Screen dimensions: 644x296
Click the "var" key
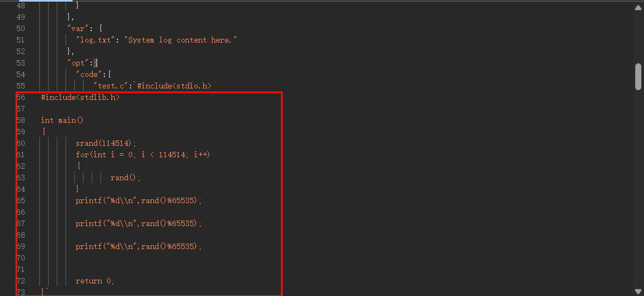tap(78, 28)
